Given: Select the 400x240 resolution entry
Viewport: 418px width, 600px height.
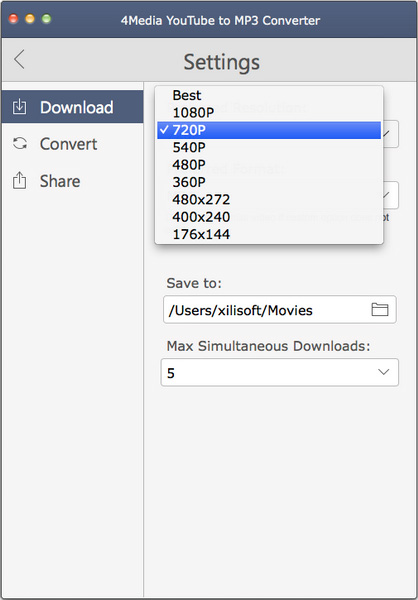Looking at the screenshot, I should point(269,217).
